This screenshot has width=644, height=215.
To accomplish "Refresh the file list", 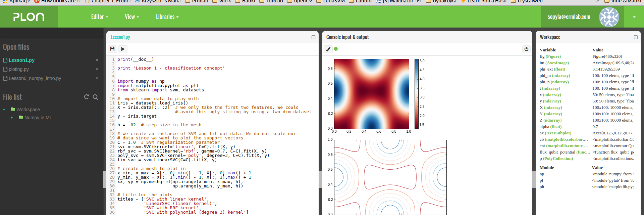I will (87, 97).
